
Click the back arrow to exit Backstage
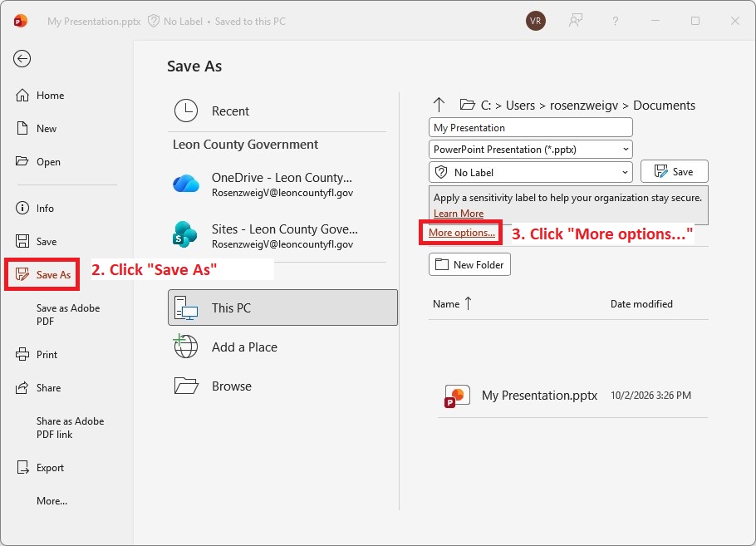(x=22, y=59)
